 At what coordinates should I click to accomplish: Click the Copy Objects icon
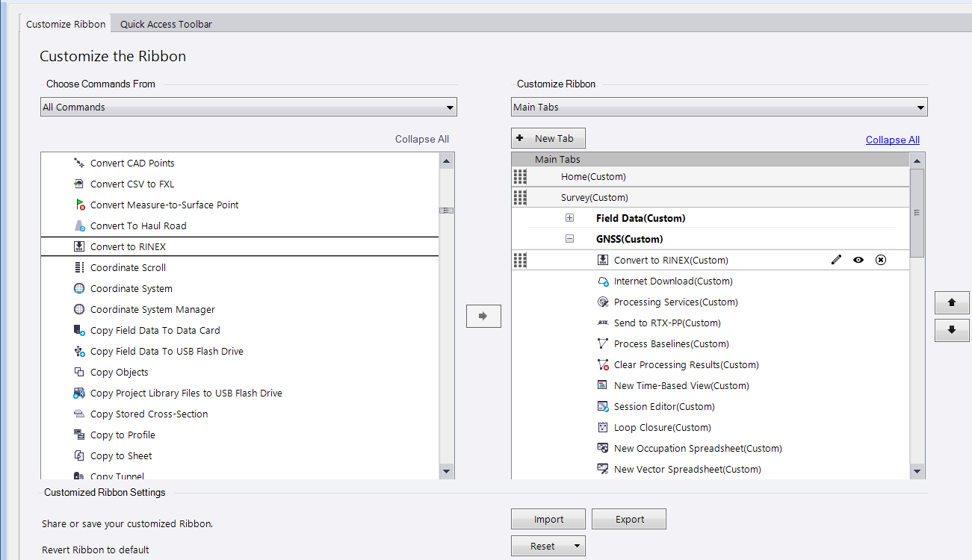click(x=79, y=372)
